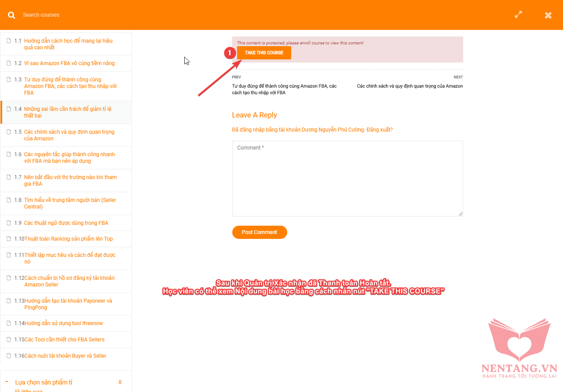Click the expand fullscreen arrows icon

(x=519, y=15)
